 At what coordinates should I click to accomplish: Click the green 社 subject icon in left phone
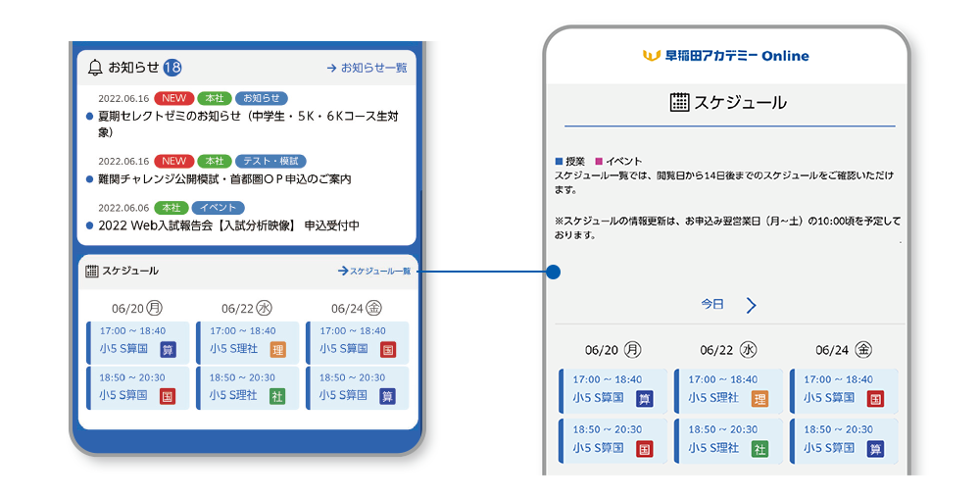[277, 396]
